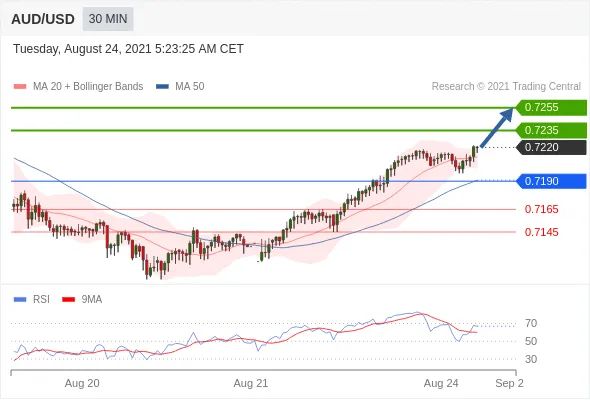The width and height of the screenshot is (590, 400).
Task: Select the AUD/USD pair title
Action: click(43, 19)
